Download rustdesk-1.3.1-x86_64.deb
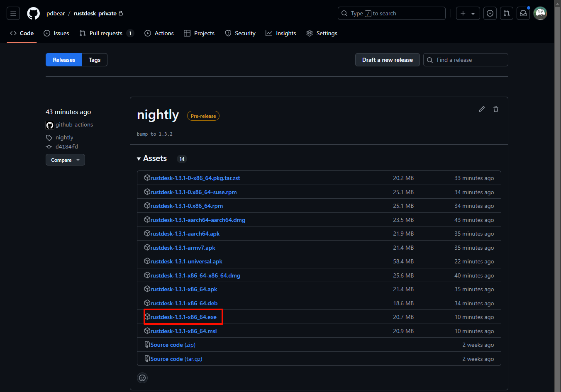 [184, 303]
